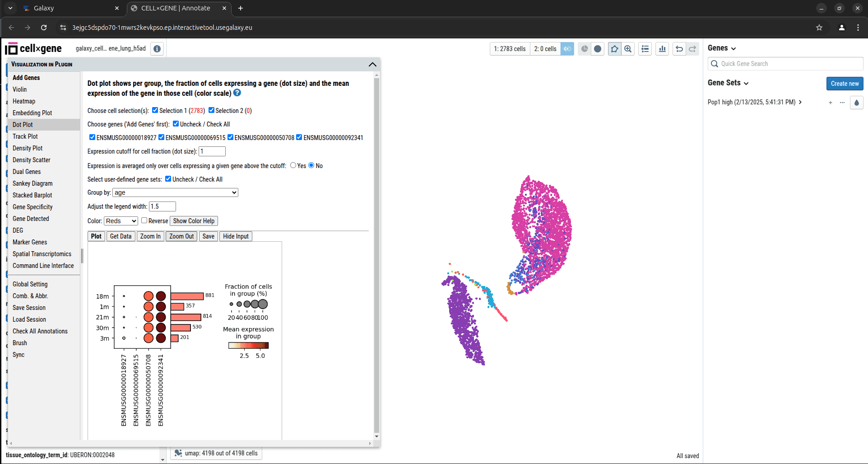Uncheck the Selection 1 checkbox
The height and width of the screenshot is (464, 868).
pyautogui.click(x=155, y=110)
